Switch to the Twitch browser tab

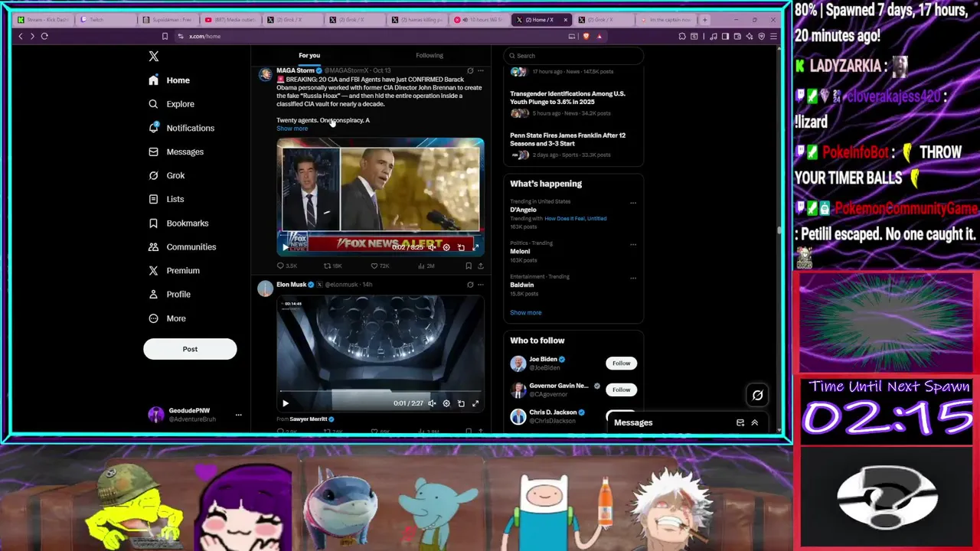click(x=106, y=20)
